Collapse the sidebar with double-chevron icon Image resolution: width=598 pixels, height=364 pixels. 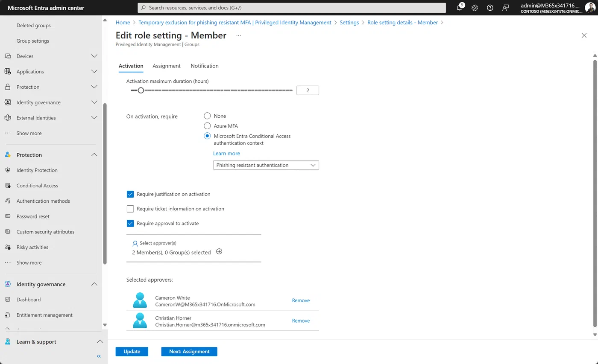click(x=99, y=356)
